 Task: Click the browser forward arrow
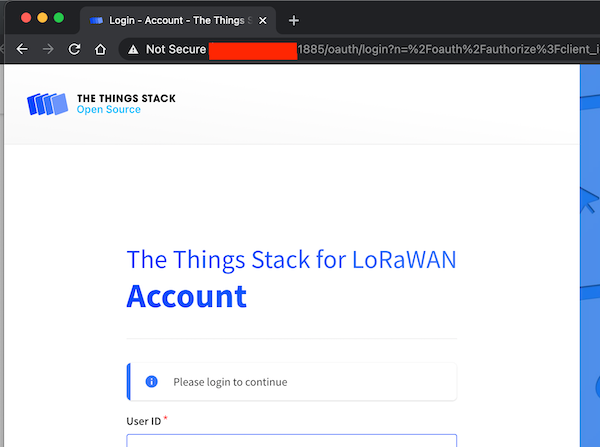(48, 49)
